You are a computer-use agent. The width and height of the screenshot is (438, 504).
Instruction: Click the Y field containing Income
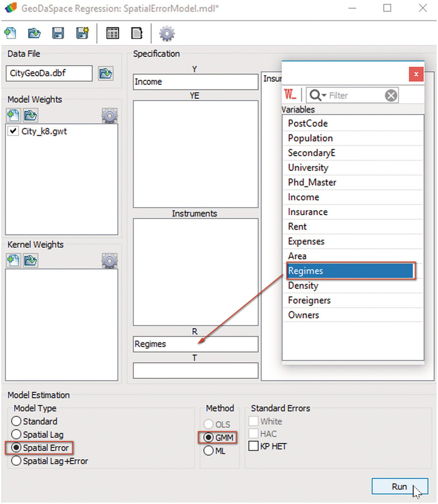(x=196, y=82)
